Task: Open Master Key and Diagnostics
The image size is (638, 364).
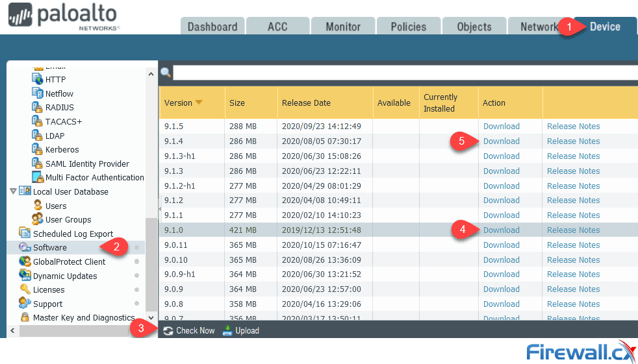Action: (x=84, y=318)
